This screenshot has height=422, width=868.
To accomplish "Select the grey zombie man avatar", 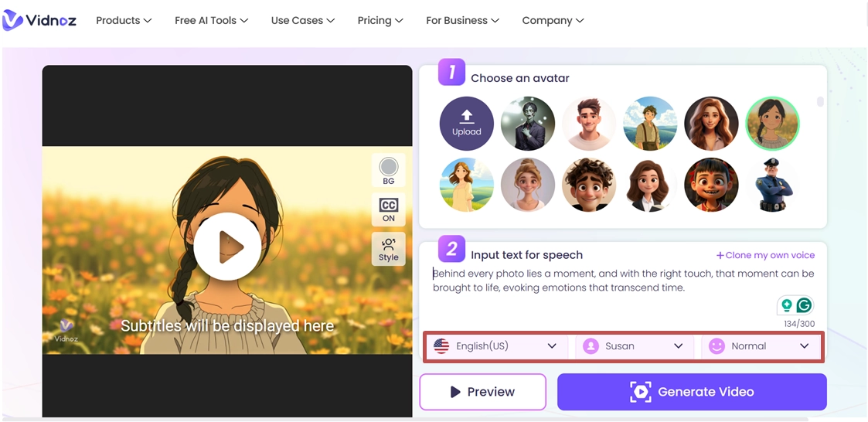I will [527, 123].
